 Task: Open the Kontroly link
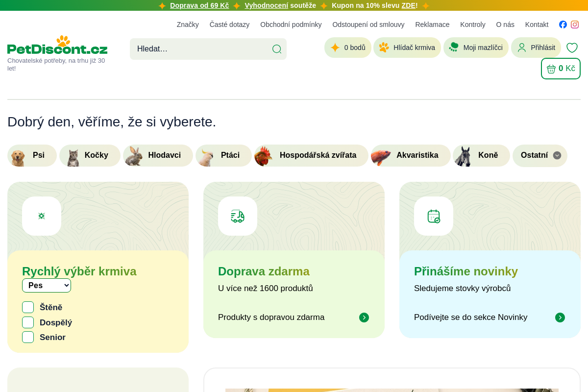point(473,24)
